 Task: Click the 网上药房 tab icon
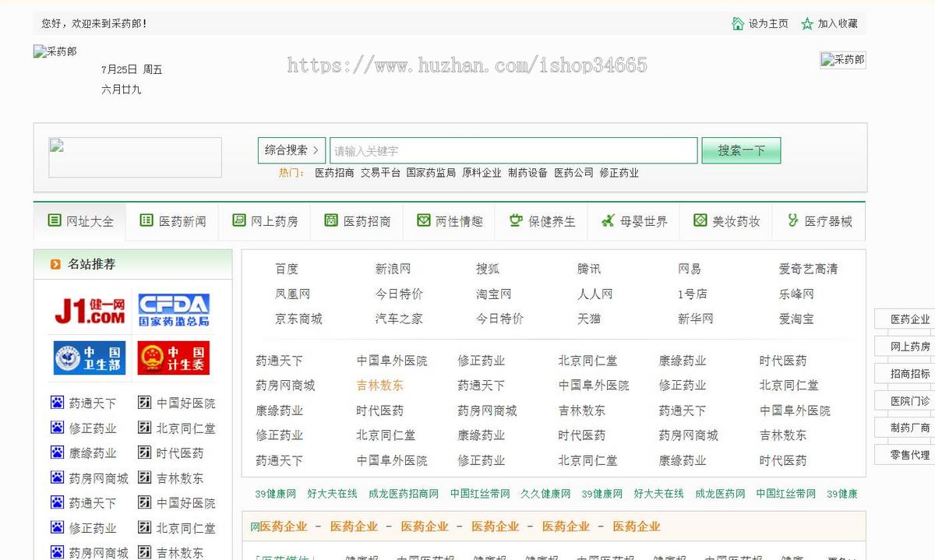pyautogui.click(x=238, y=220)
